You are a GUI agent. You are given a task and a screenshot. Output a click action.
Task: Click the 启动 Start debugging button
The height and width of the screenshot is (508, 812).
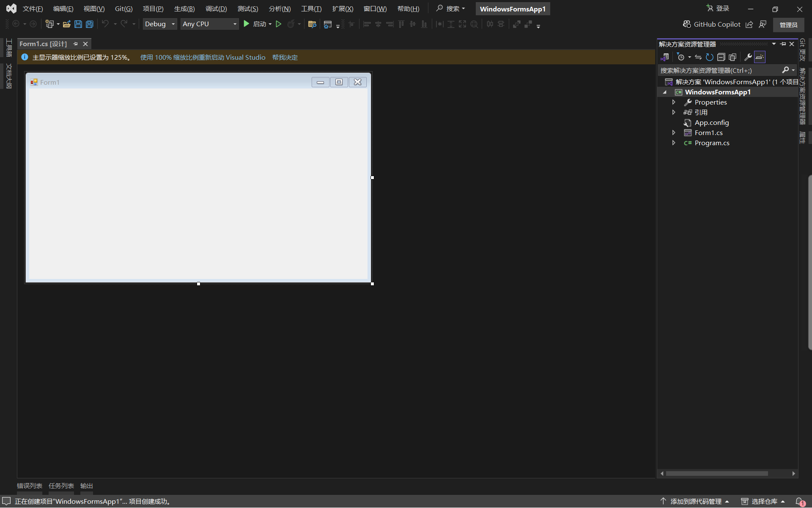(x=255, y=24)
